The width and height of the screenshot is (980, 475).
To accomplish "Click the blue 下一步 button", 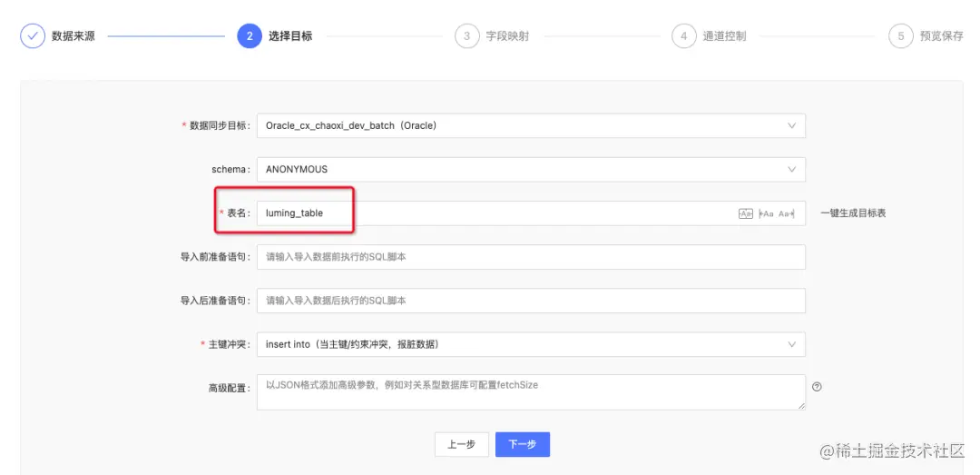I will tap(523, 444).
